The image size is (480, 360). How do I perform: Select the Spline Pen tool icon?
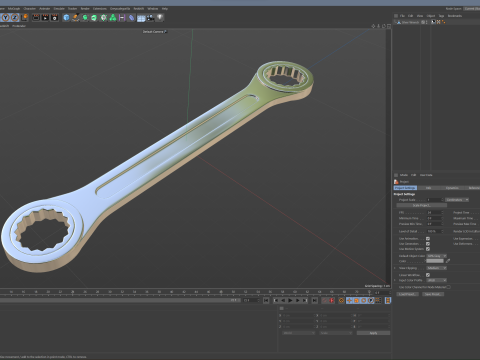coord(76,17)
